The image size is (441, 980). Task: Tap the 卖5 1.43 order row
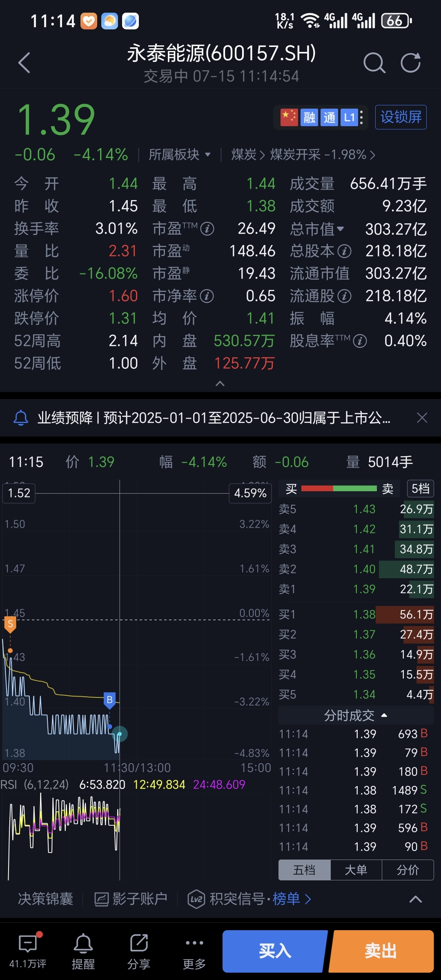point(356,509)
